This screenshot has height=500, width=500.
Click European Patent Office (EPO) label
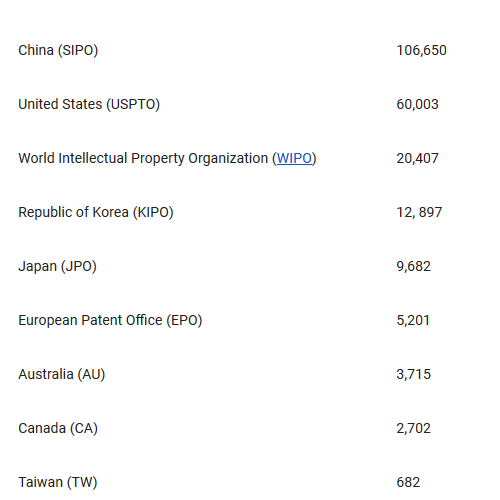(110, 320)
